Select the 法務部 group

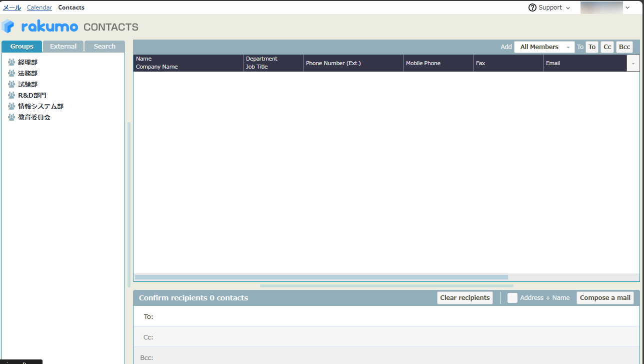27,73
